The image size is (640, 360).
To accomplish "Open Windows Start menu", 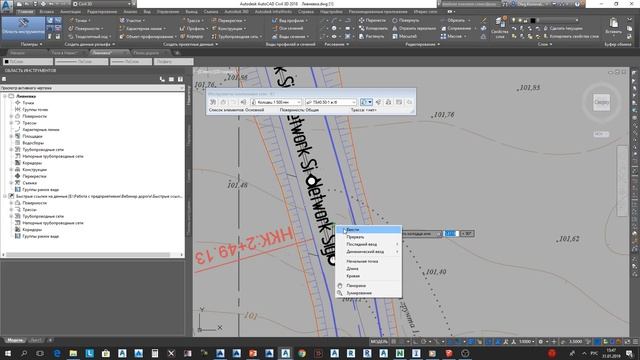I will 7,353.
